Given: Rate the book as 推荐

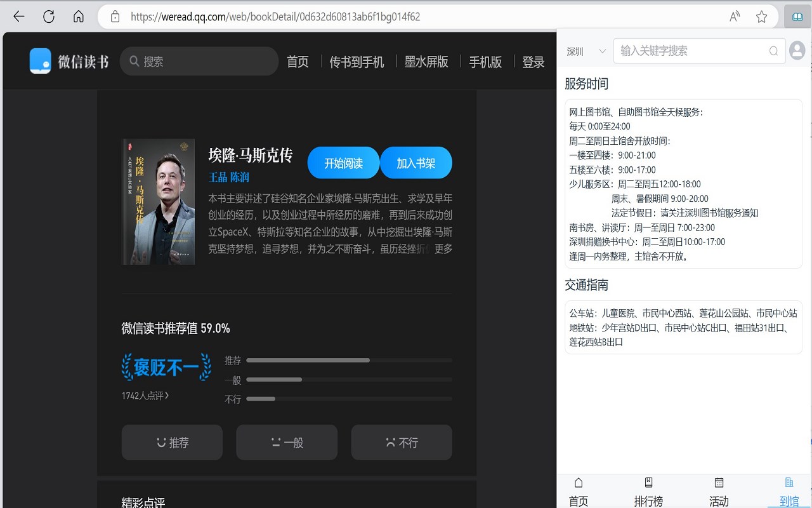Looking at the screenshot, I should (172, 442).
